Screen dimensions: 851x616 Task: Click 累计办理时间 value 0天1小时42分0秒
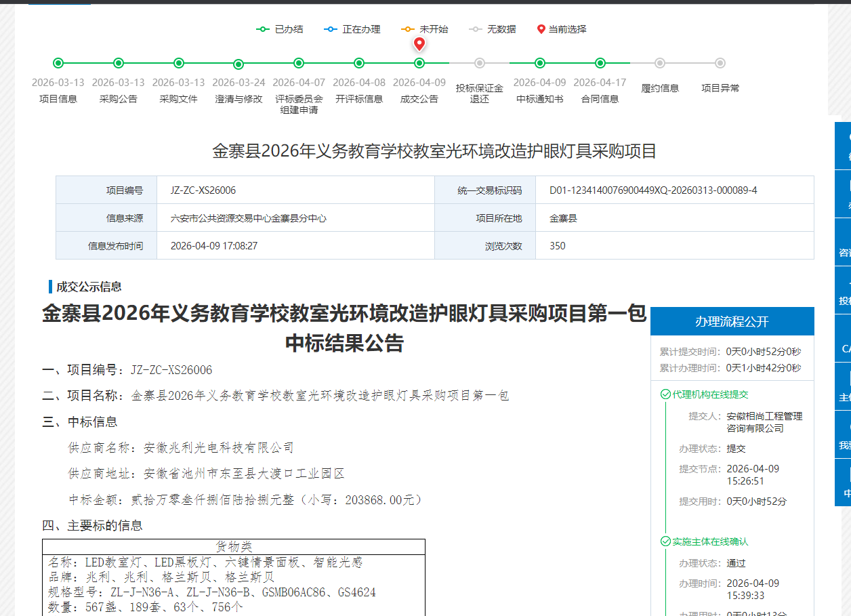[x=764, y=368]
